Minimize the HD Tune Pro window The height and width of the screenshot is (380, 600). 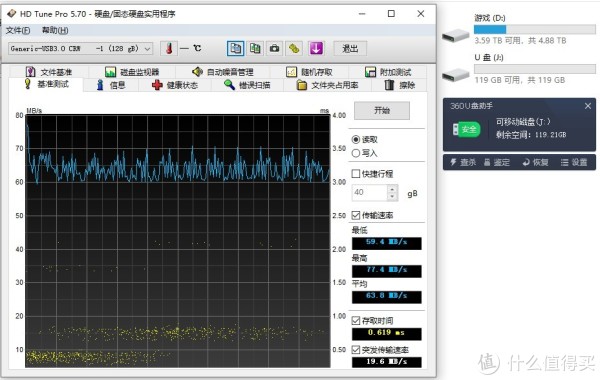pyautogui.click(x=362, y=14)
